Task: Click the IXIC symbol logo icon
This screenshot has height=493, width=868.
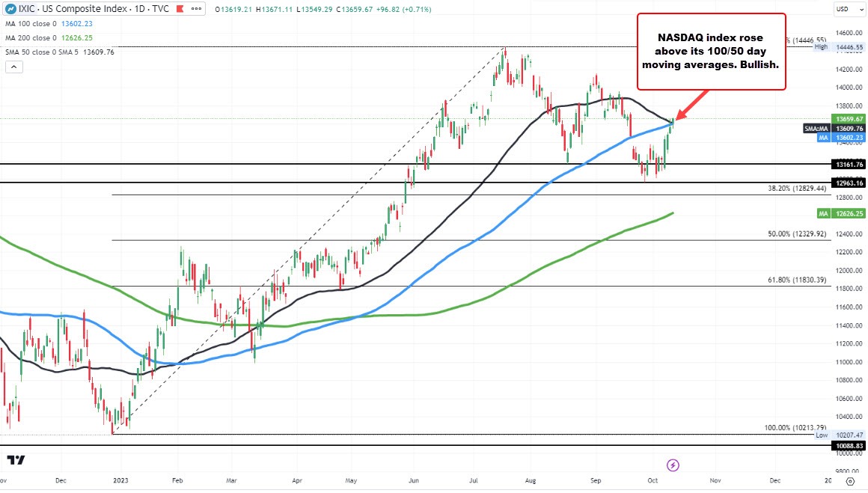Action: click(10, 9)
